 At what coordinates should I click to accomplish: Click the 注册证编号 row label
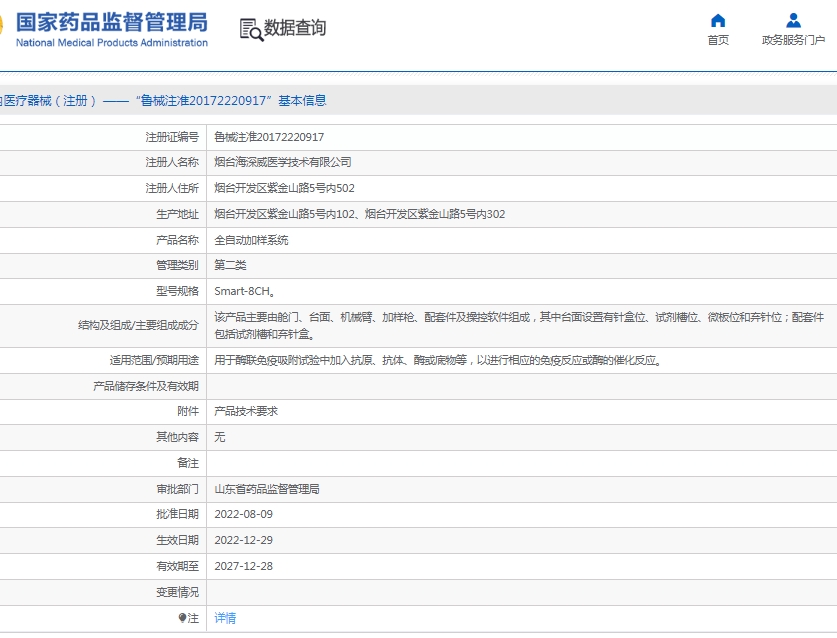(172, 137)
